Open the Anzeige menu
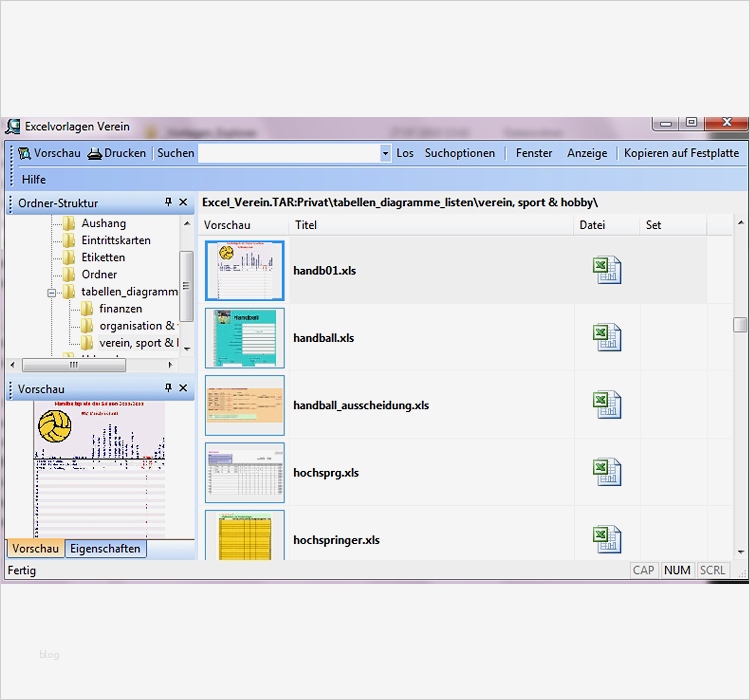The height and width of the screenshot is (700, 750). (587, 153)
